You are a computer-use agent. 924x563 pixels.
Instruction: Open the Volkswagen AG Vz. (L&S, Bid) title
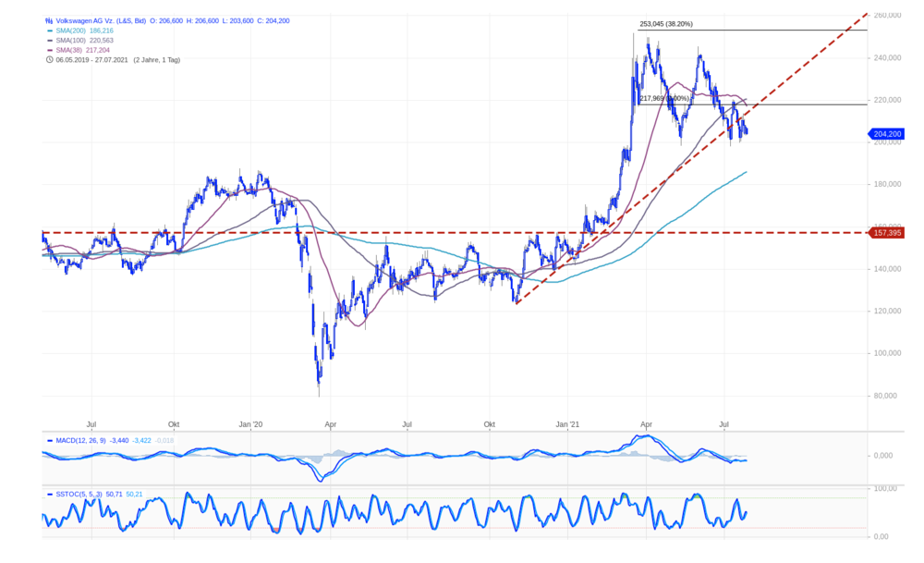101,20
